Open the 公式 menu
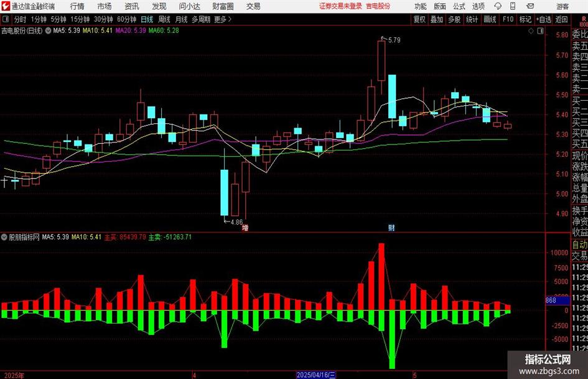The image size is (588, 379). coord(459,6)
